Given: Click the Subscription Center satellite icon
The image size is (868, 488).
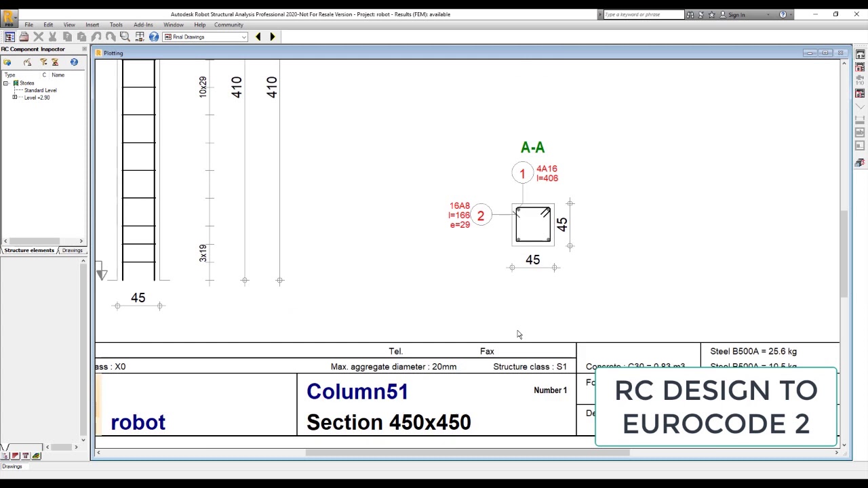Looking at the screenshot, I should tap(701, 14).
